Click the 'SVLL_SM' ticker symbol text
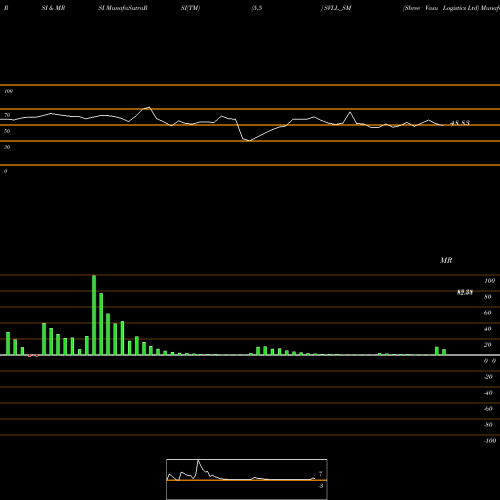The width and height of the screenshot is (500, 500). [338, 8]
